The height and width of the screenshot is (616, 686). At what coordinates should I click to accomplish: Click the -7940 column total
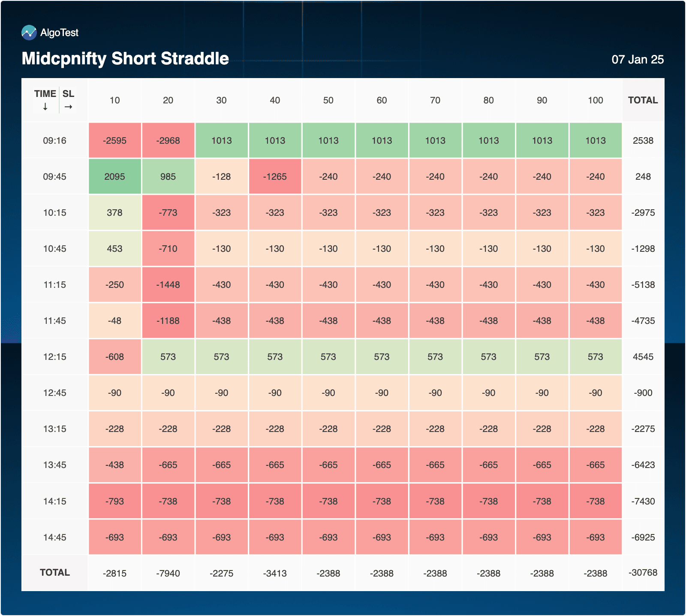coord(168,574)
